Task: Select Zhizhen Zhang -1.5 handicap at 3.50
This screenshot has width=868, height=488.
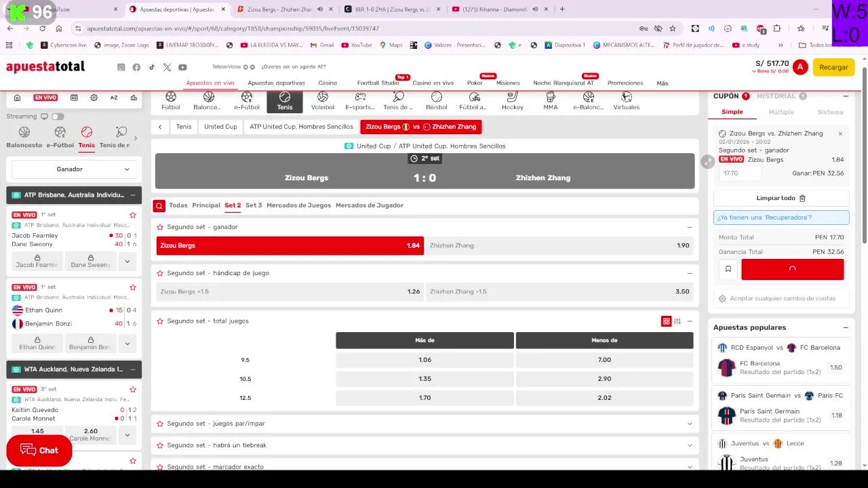Action: tap(560, 291)
